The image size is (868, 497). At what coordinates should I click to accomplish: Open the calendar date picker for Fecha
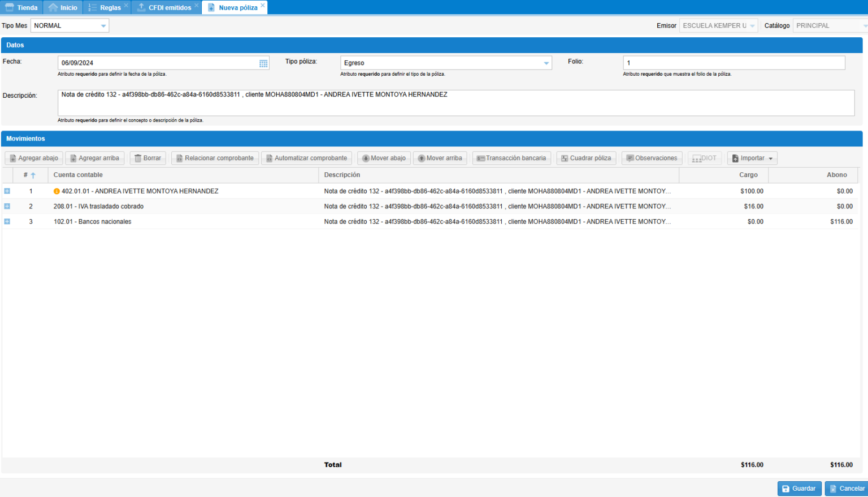263,63
